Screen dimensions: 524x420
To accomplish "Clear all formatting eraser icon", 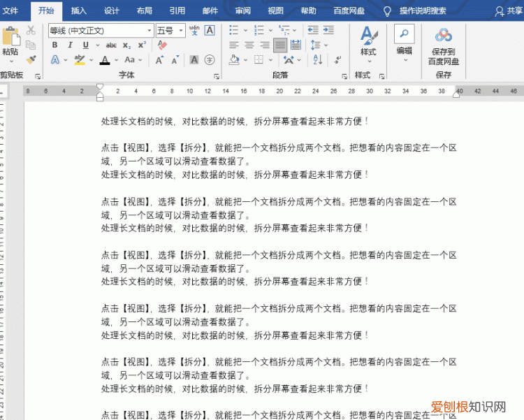I will tap(162, 45).
